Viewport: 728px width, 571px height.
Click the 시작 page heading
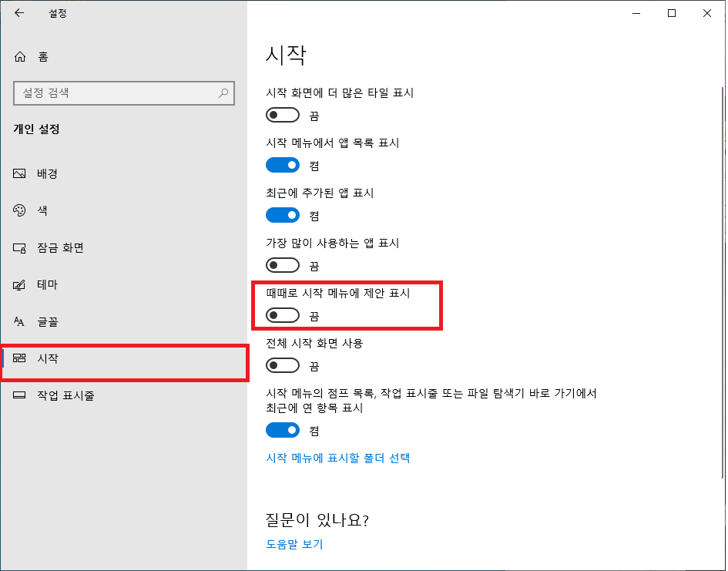point(286,55)
